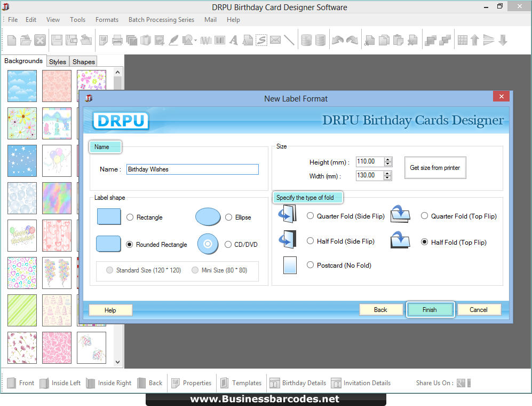Increase Height value with up spinner
This screenshot has width=532, height=406.
point(388,159)
